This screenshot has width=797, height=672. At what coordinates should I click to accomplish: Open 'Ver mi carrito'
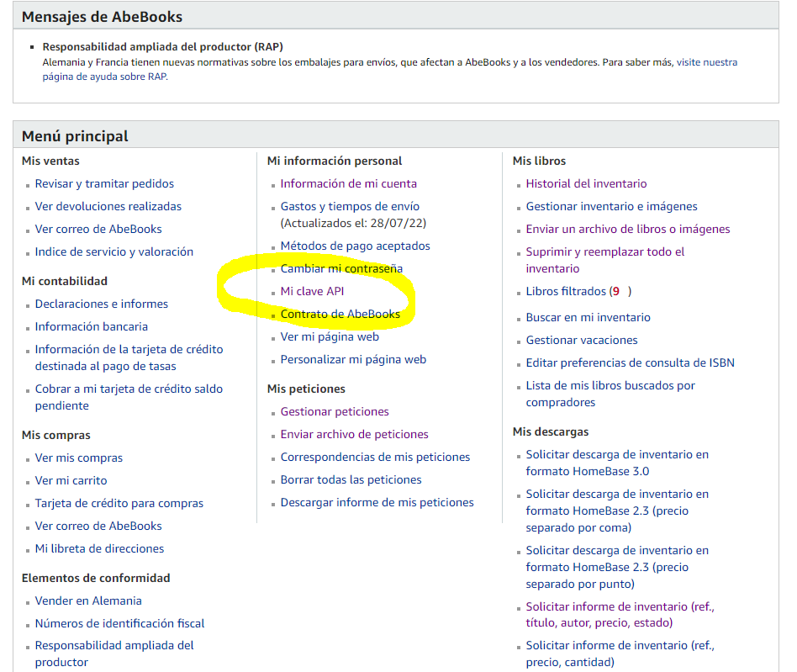pyautogui.click(x=71, y=480)
